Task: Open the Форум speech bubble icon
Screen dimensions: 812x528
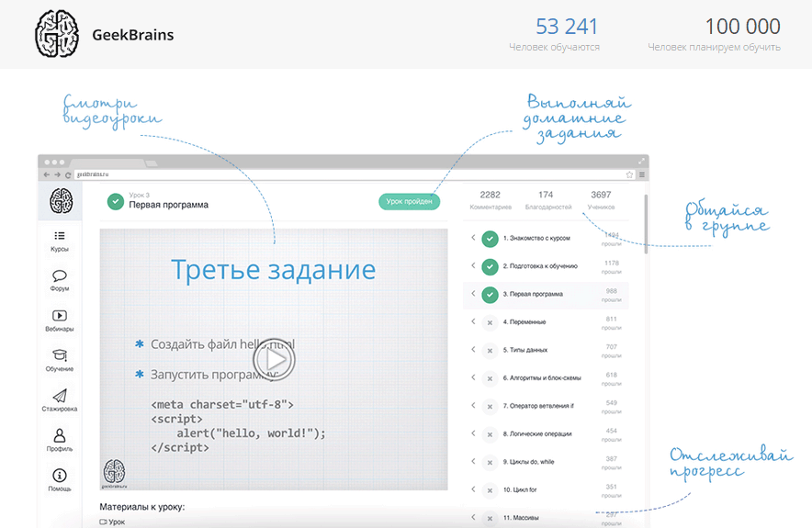Action: tap(60, 275)
